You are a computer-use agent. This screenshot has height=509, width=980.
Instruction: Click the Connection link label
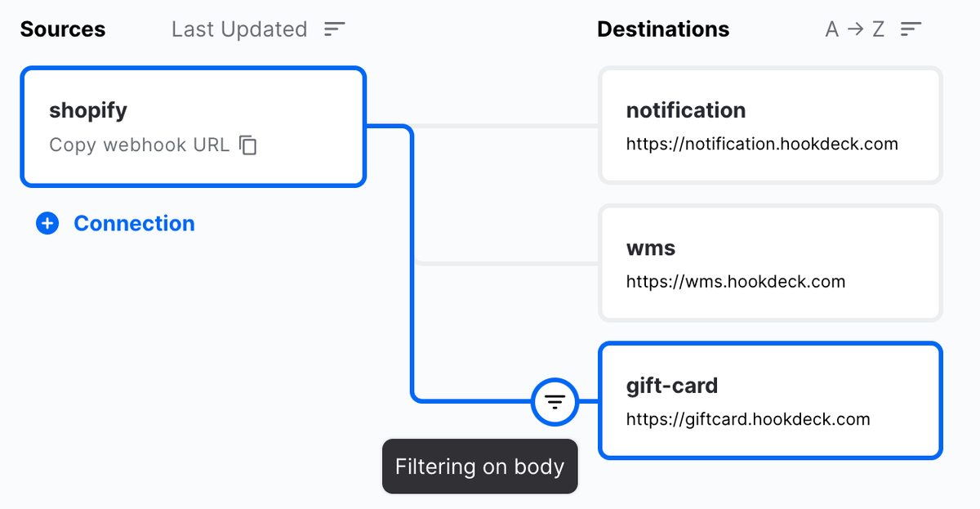pos(134,224)
